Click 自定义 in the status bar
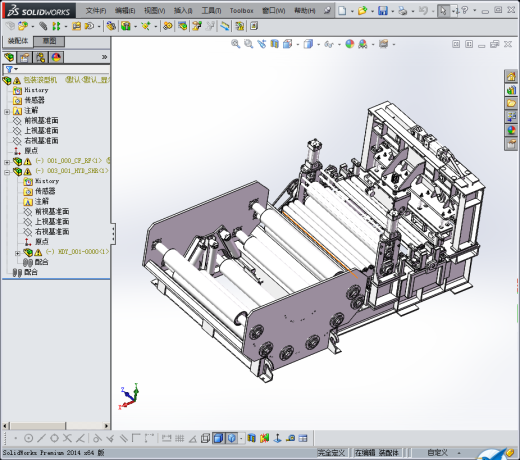The image size is (520, 460). 437,453
